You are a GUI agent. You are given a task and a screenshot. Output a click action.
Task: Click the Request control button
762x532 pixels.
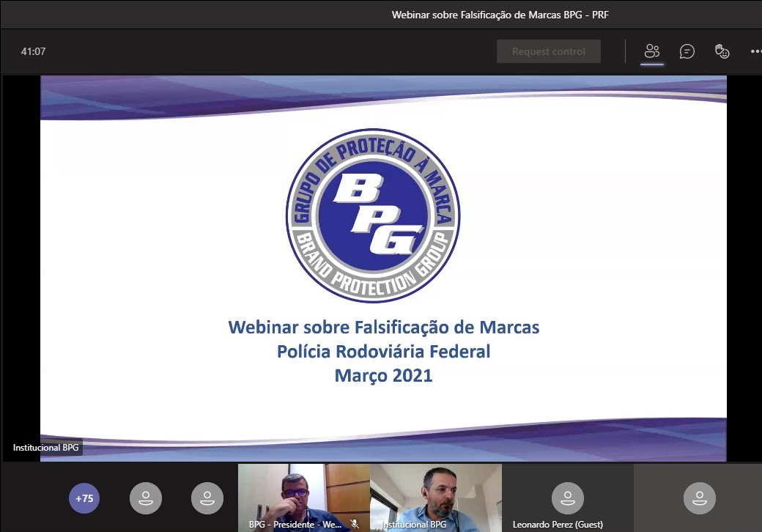click(x=548, y=51)
